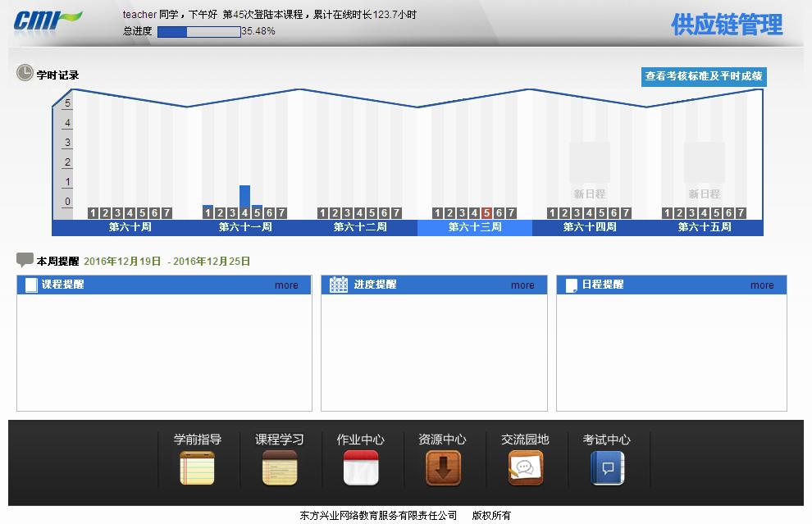Click the 版权所有 footer text
This screenshot has height=524, width=812.
click(x=491, y=515)
